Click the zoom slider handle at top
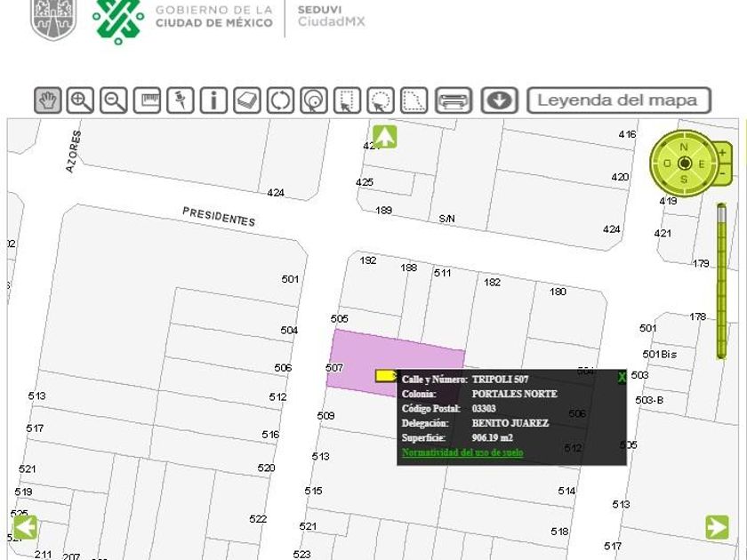 tap(722, 212)
